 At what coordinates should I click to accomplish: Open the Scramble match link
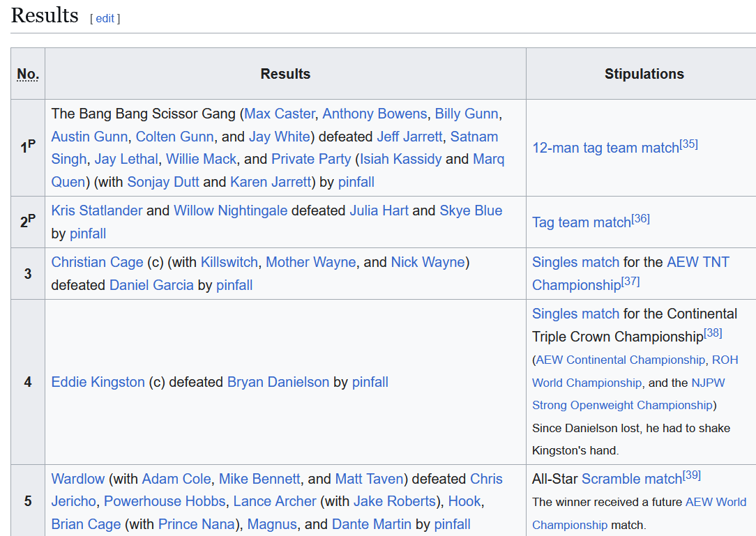(x=632, y=479)
